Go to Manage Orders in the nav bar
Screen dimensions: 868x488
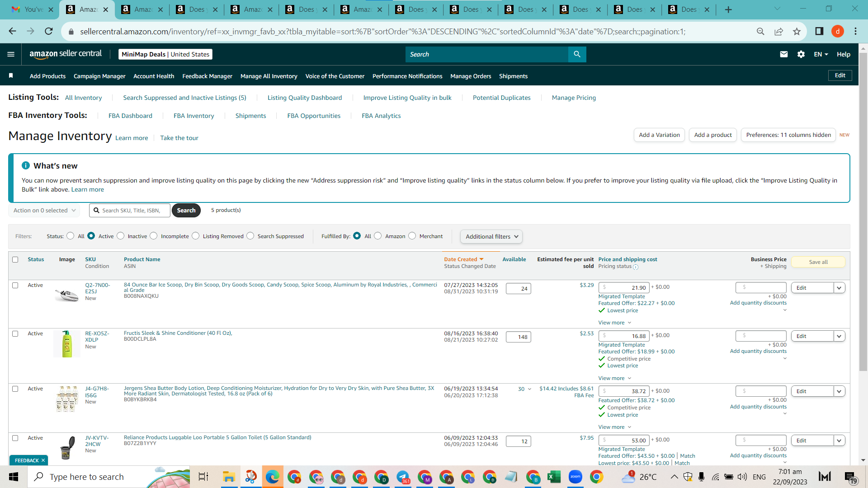pyautogui.click(x=471, y=76)
